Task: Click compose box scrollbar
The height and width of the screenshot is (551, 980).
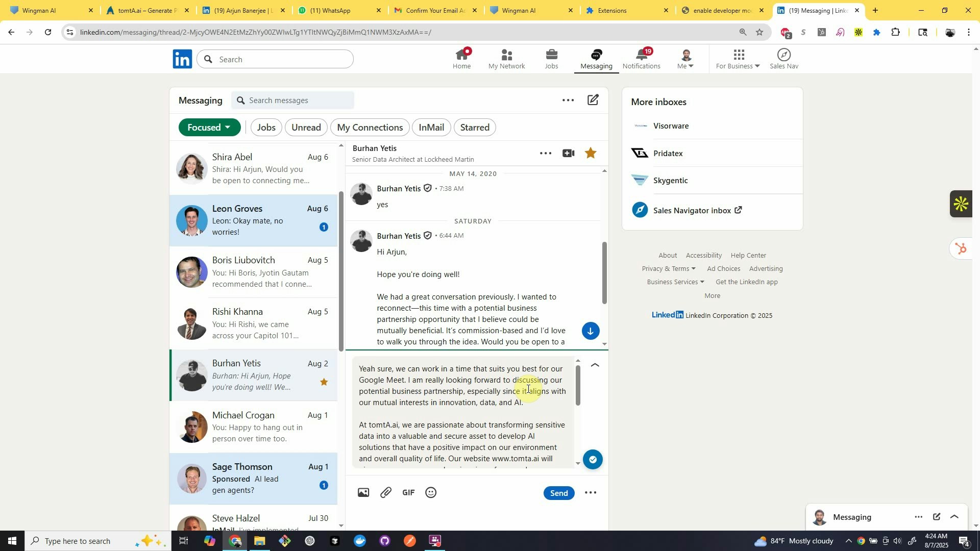Action: pos(578,386)
